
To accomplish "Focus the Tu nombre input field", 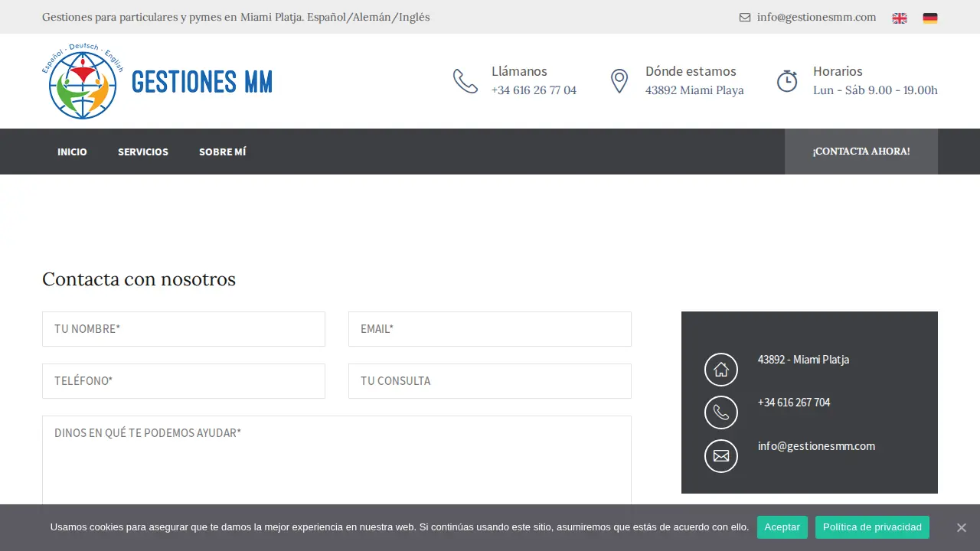I will 184,329.
